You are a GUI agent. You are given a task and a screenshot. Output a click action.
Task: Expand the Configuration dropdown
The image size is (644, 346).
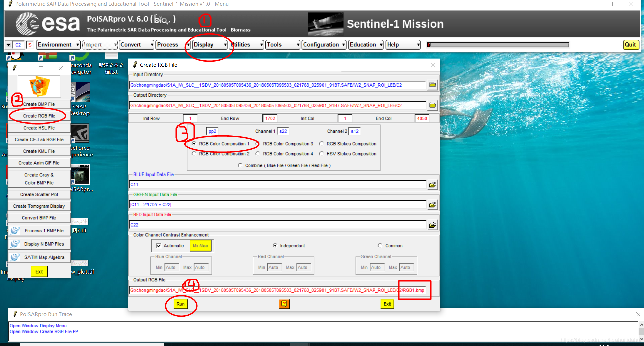click(324, 45)
